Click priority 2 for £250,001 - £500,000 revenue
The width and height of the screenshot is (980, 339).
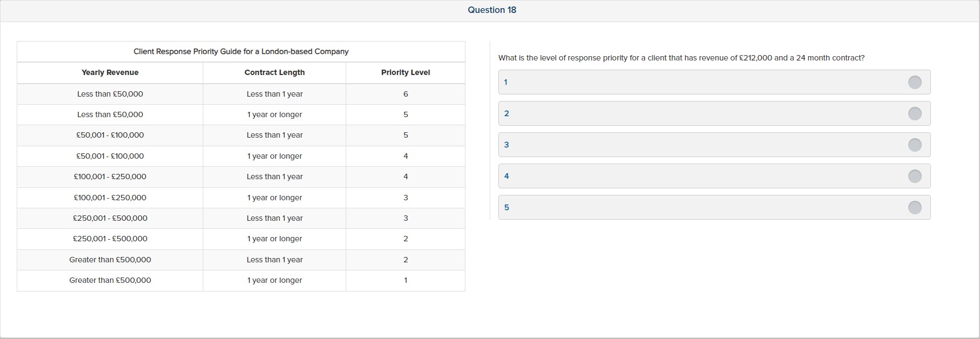[406, 239]
